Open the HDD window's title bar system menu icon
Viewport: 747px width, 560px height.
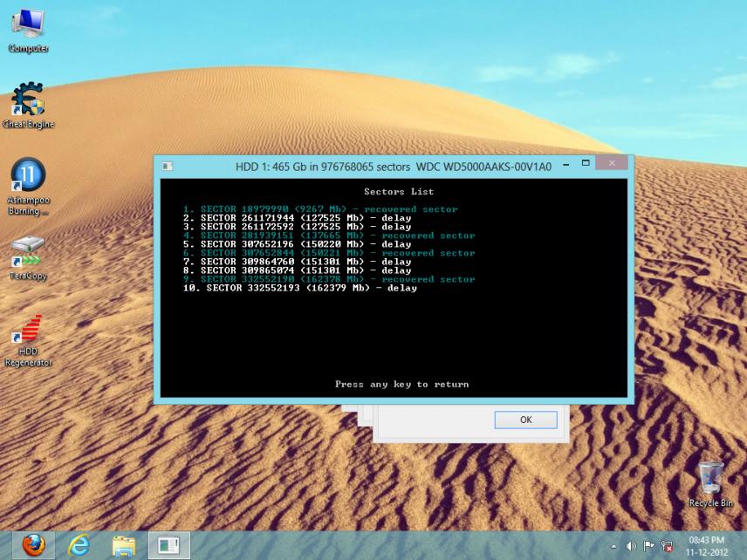click(x=168, y=166)
